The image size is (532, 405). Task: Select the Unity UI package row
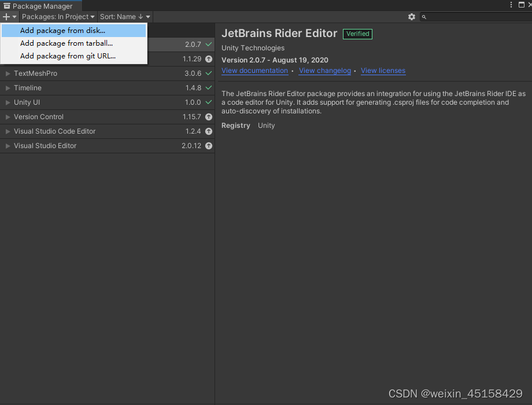[107, 102]
